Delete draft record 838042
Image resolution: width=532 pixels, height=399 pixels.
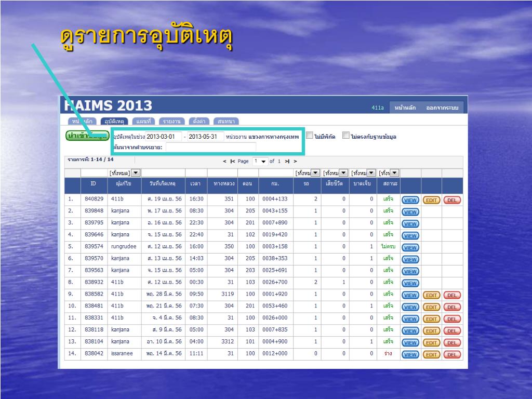point(452,354)
